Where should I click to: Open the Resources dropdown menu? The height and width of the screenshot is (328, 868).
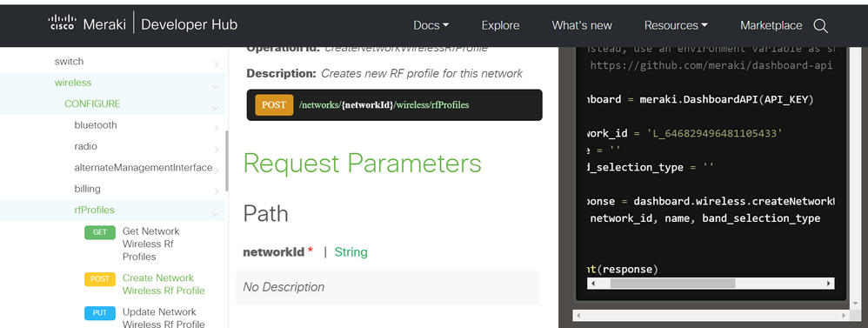676,25
